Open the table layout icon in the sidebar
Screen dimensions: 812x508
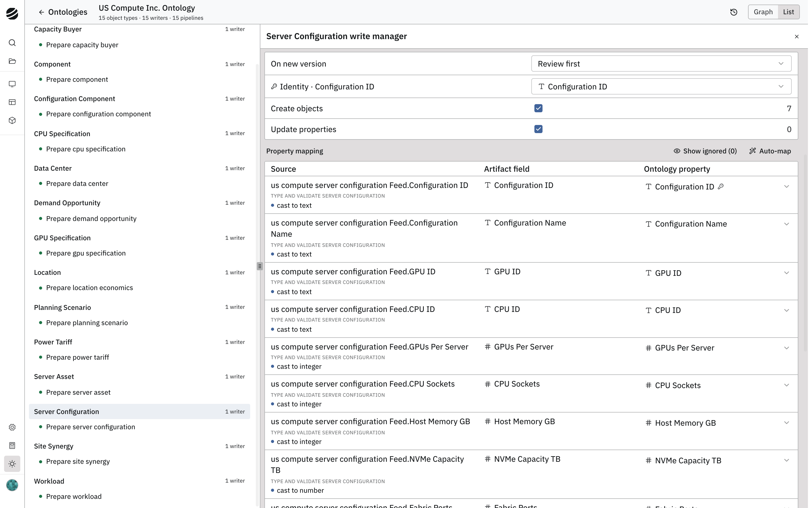[x=12, y=102]
